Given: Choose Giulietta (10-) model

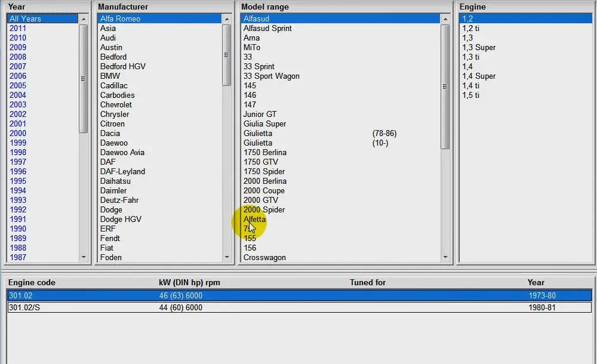Looking at the screenshot, I should (x=316, y=143).
